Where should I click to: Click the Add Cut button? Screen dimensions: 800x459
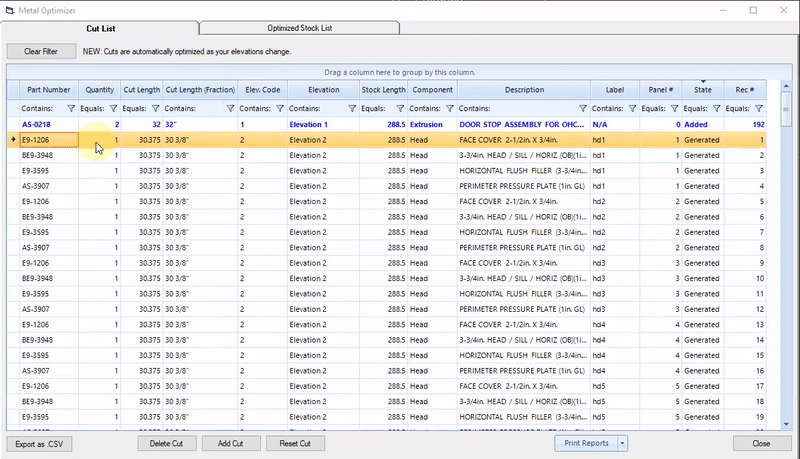[x=231, y=443]
